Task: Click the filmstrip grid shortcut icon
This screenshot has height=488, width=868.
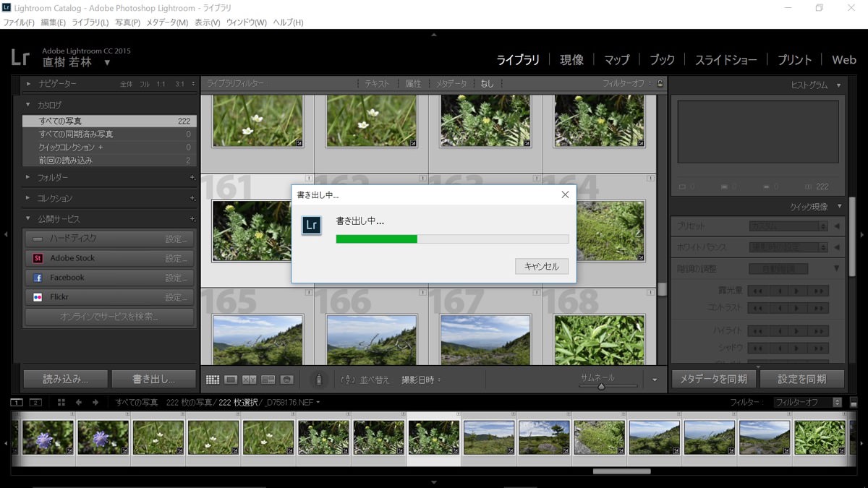Action: (61, 403)
